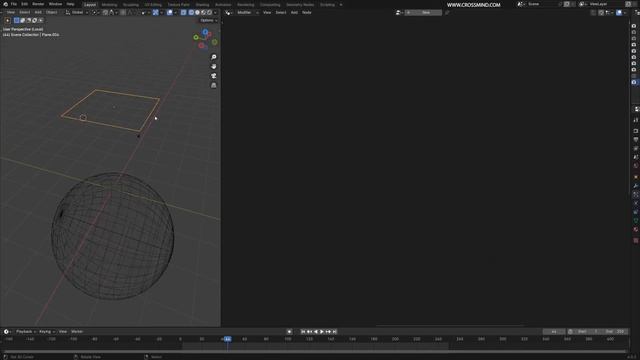The width and height of the screenshot is (640, 360).
Task: Click the pan hand viewport icon
Action: [213, 67]
